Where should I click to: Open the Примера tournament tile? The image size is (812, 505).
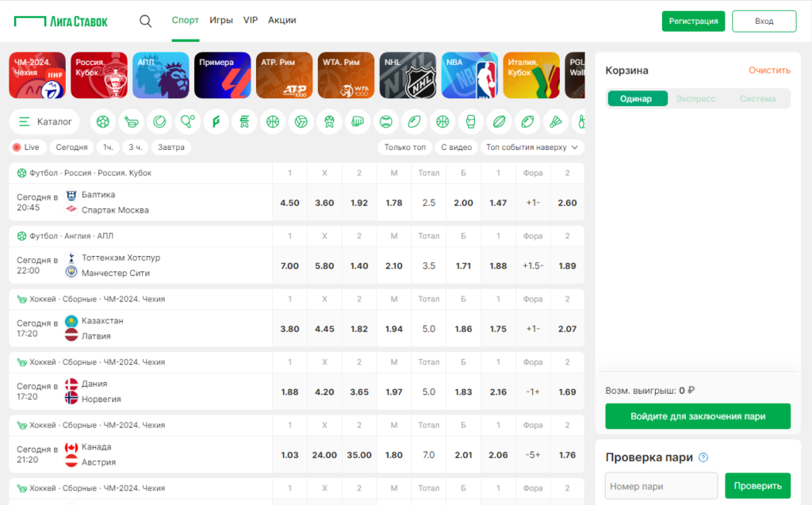[x=223, y=75]
